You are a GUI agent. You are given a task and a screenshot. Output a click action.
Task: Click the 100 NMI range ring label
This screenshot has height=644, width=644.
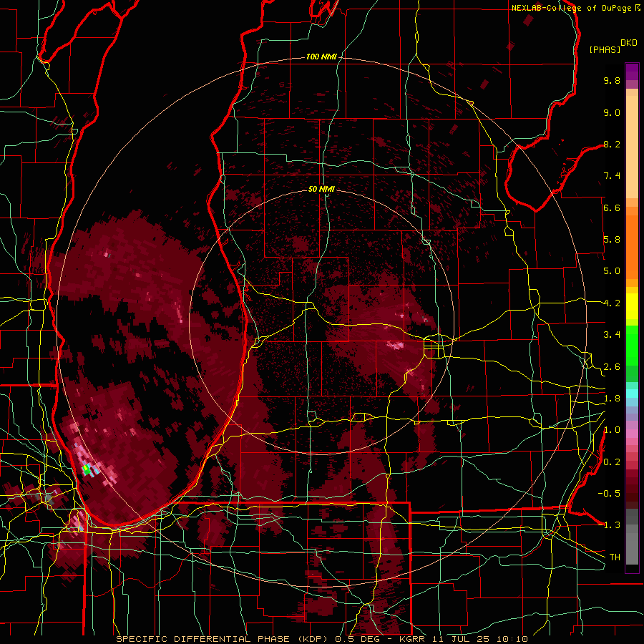(321, 57)
